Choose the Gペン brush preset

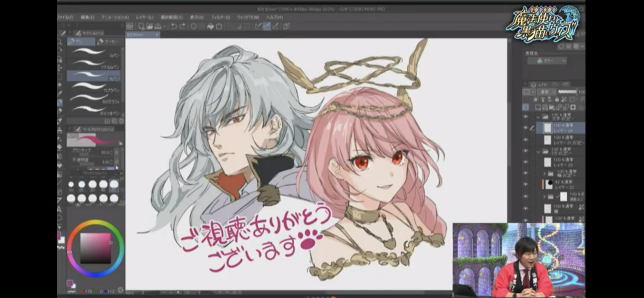pyautogui.click(x=94, y=52)
